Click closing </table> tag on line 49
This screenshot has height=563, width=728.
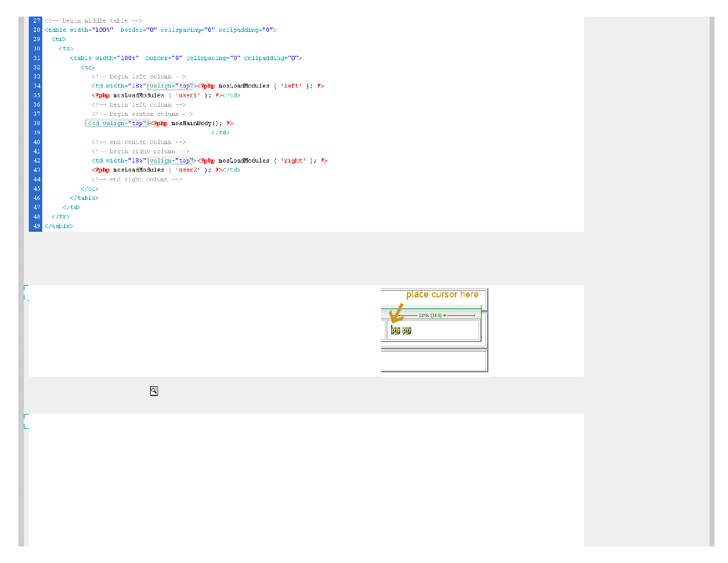(x=59, y=226)
